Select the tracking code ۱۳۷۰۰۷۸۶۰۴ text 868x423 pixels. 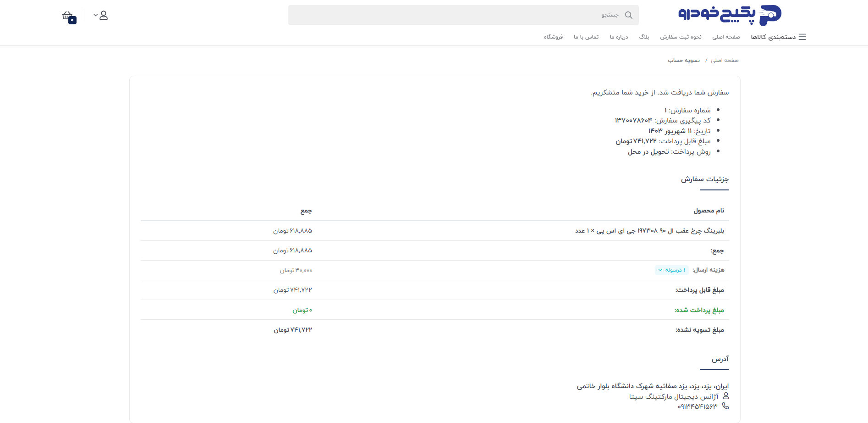tap(633, 120)
